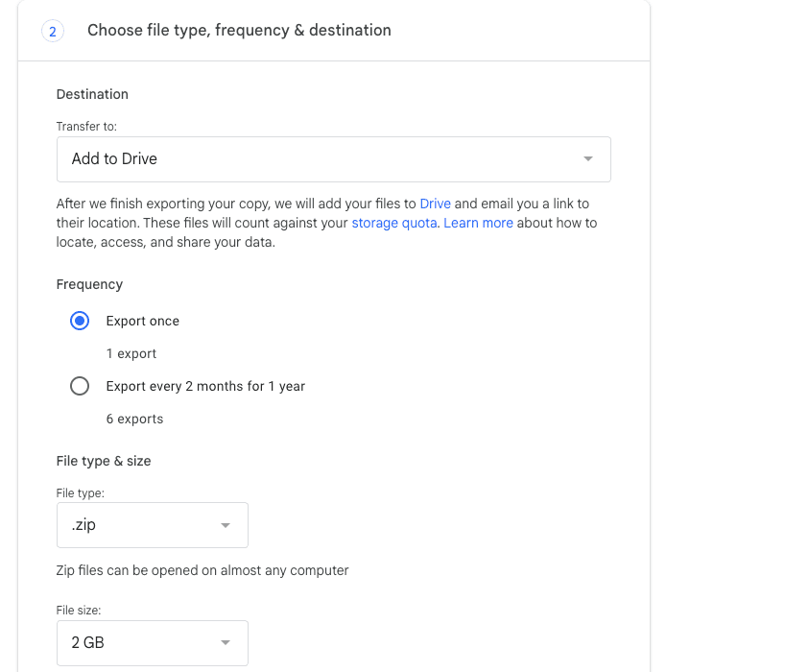
Task: Click the 'Destination' section label
Action: [x=92, y=94]
